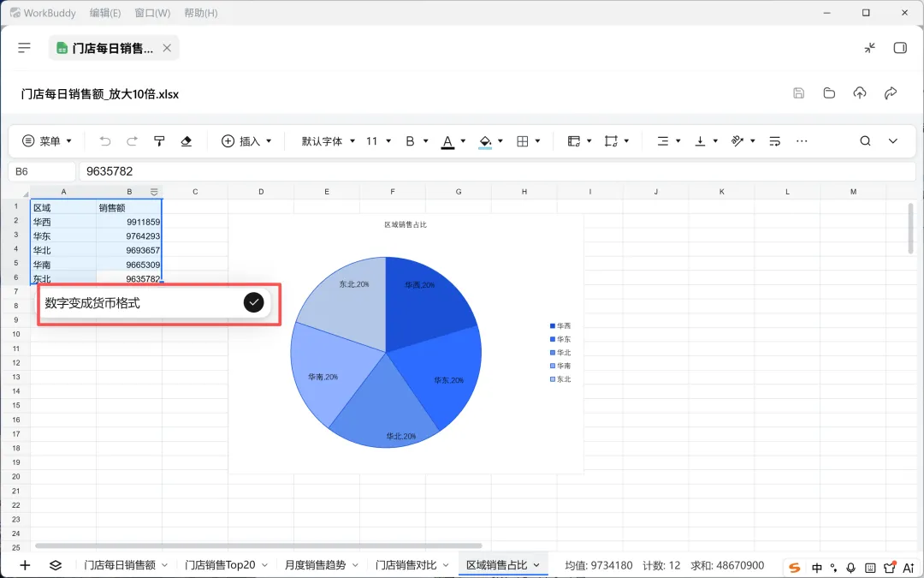Click the eraser clear format icon
The width and height of the screenshot is (924, 578).
coord(187,141)
